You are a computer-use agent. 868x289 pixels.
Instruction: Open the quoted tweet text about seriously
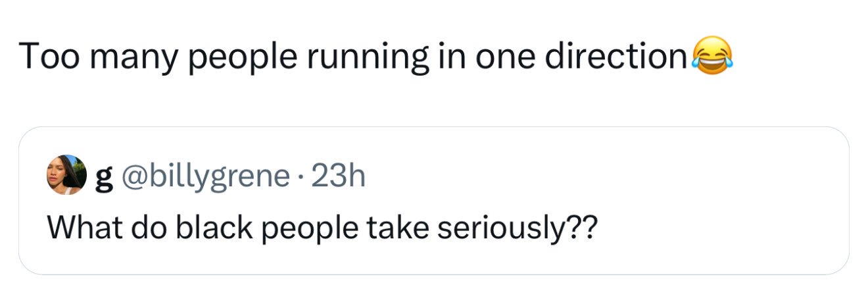click(x=322, y=228)
